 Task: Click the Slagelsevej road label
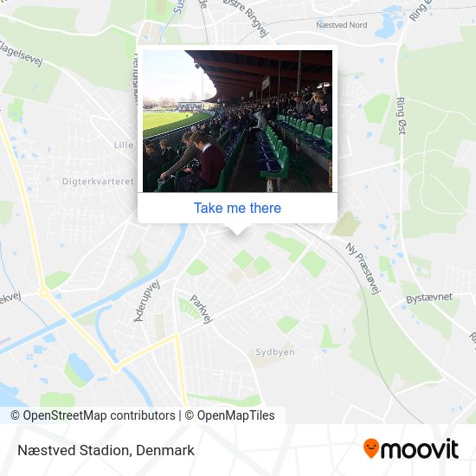(x=21, y=53)
